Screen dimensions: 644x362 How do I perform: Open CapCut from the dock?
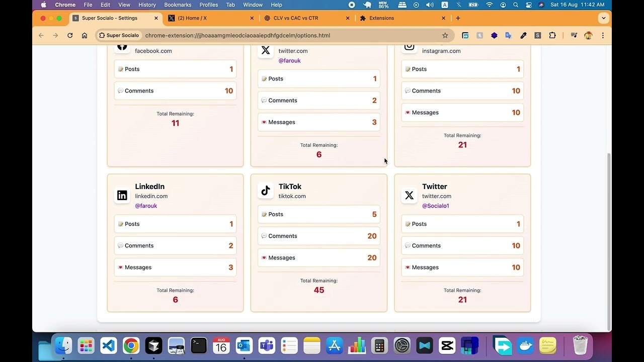[x=447, y=346]
